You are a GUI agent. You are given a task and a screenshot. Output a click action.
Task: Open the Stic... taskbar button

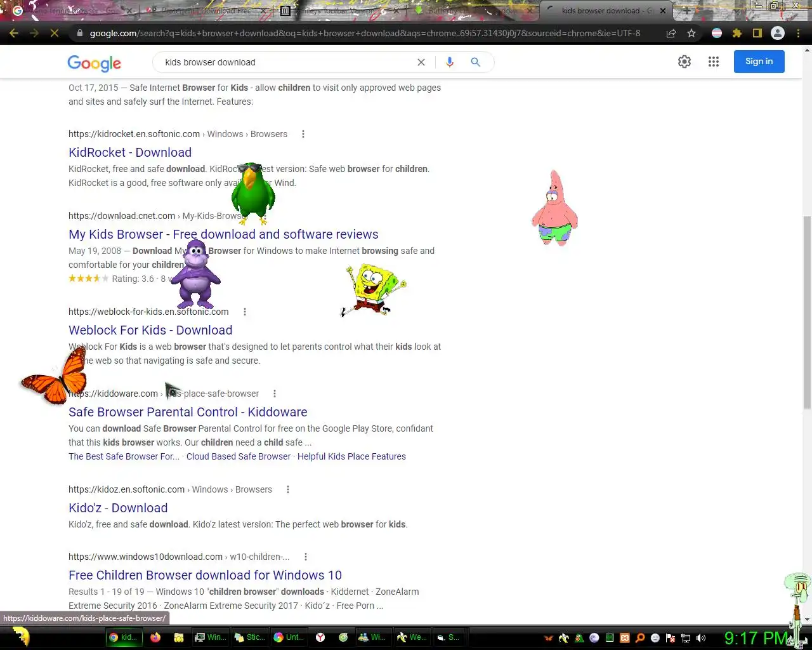pos(249,637)
